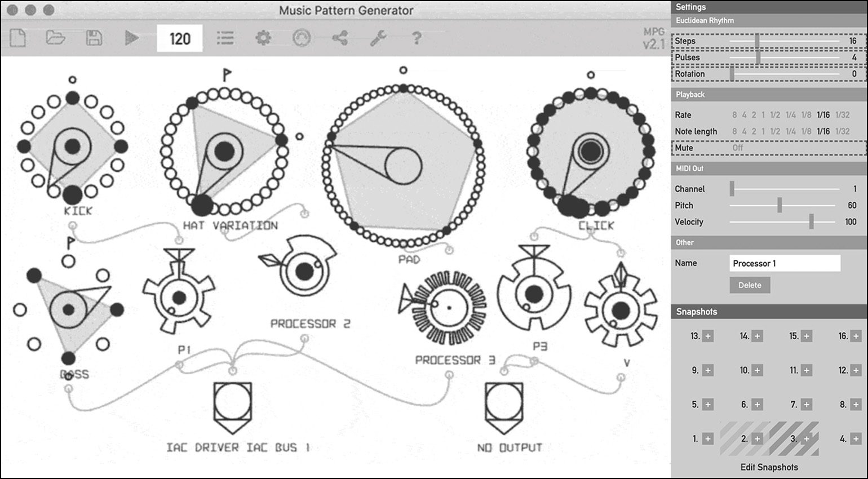Store snapshot 10 with its plus button
This screenshot has height=479, width=868.
[758, 370]
